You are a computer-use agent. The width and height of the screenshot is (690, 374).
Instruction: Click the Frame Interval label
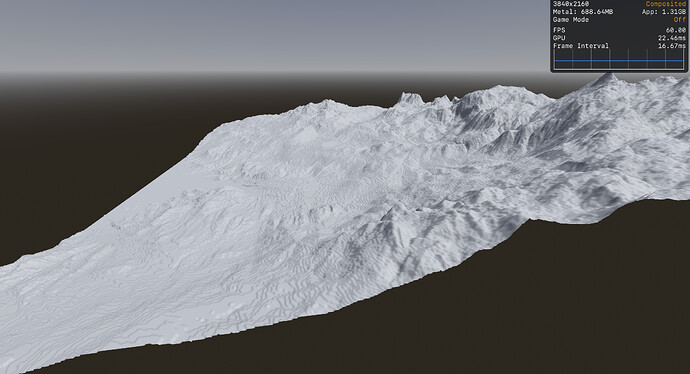pos(581,46)
